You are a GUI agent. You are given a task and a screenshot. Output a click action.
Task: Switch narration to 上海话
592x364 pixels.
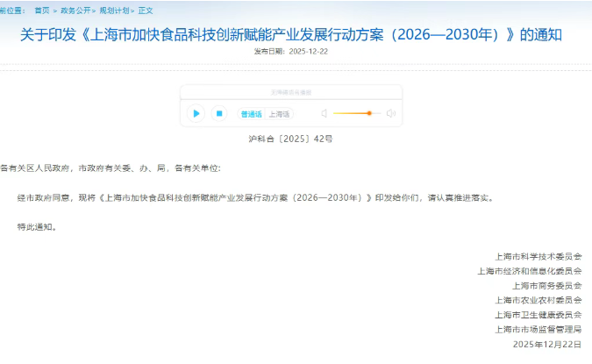coord(280,114)
